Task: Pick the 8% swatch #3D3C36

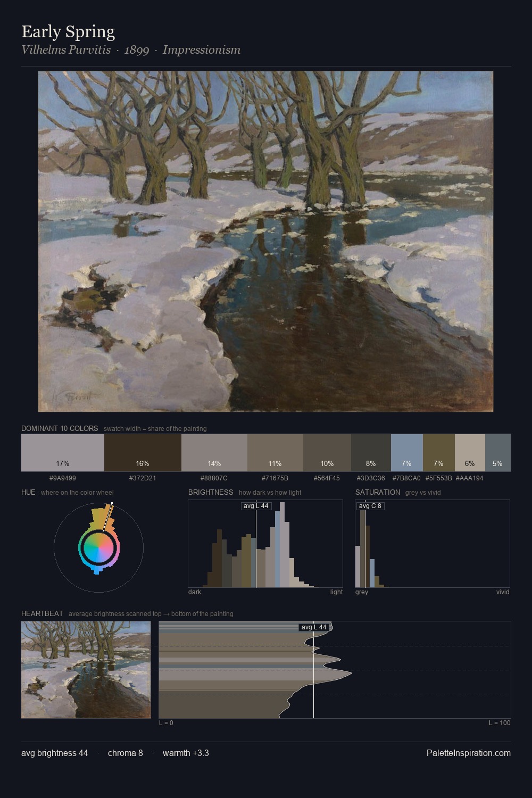Action: [371, 453]
